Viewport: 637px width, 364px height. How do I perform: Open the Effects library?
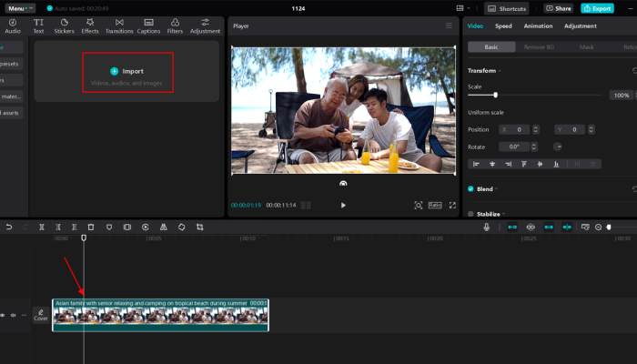90,25
